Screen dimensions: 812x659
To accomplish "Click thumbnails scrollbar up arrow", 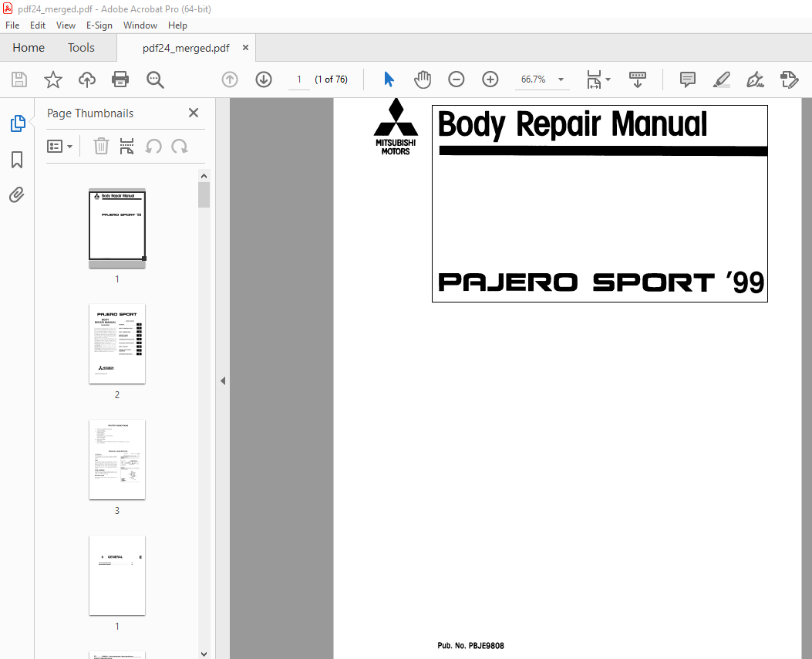I will [x=204, y=176].
